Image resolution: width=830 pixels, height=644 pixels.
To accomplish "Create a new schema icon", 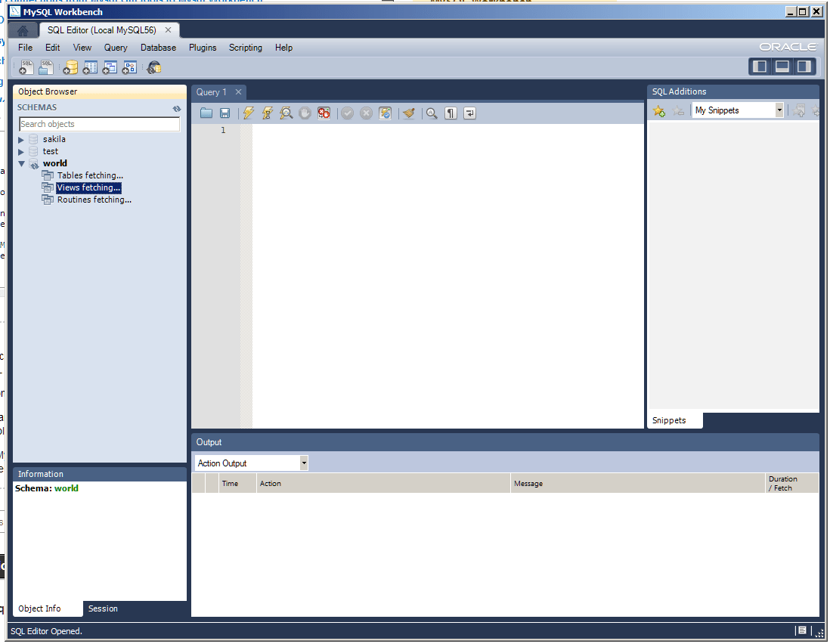I will coord(70,67).
